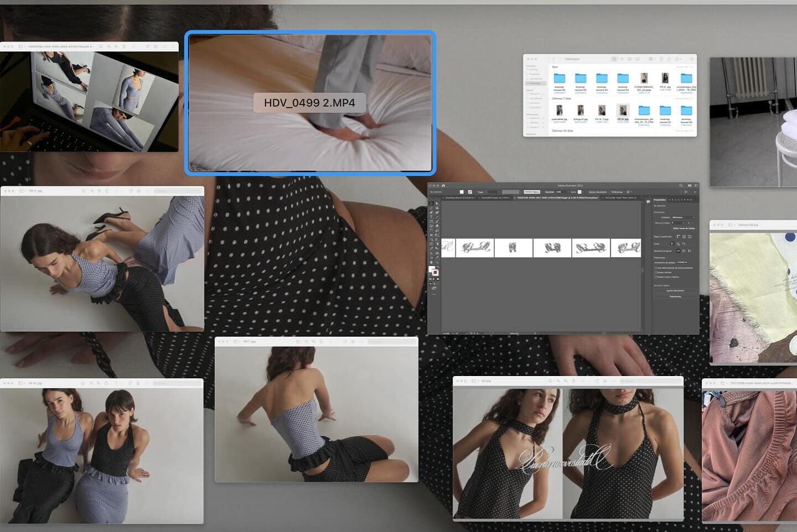Click Preferencias in Illustrator control bar
The image size is (797, 532).
click(617, 192)
